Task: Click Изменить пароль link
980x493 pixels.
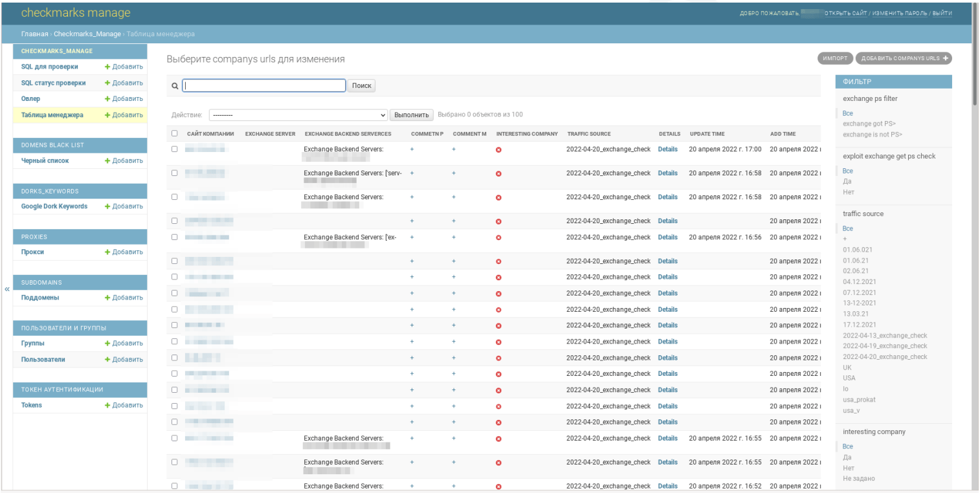Action: point(899,14)
